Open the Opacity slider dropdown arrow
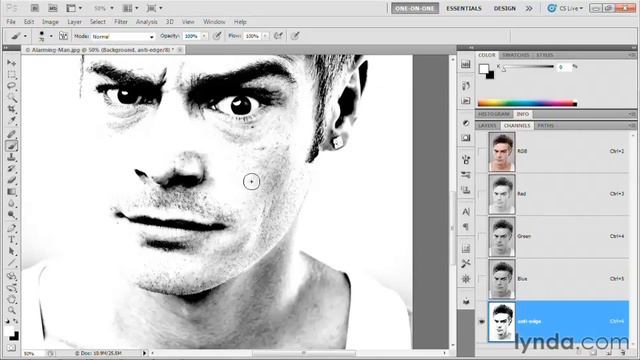The height and width of the screenshot is (360, 640). click(x=204, y=36)
